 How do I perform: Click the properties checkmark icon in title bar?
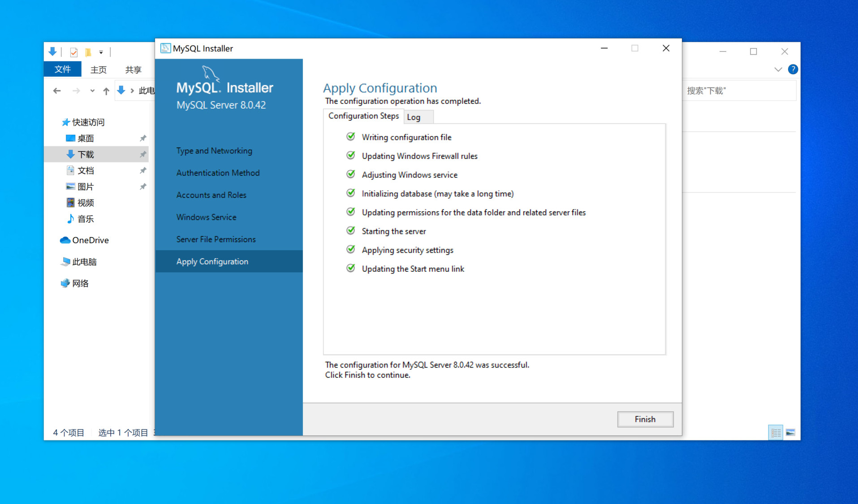tap(74, 52)
